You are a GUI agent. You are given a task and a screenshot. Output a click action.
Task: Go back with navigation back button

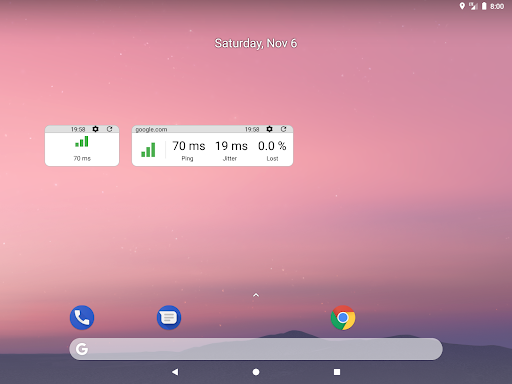pos(175,372)
